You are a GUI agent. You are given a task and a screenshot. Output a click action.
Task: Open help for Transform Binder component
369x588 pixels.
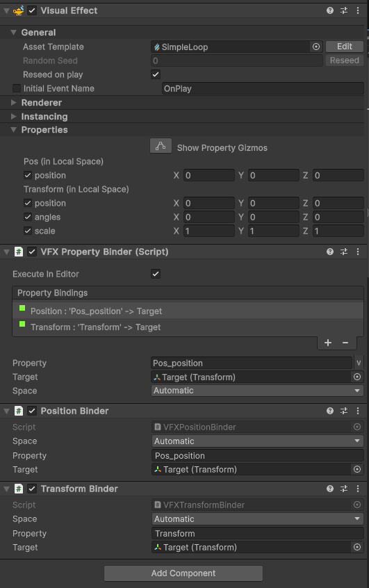pyautogui.click(x=330, y=489)
